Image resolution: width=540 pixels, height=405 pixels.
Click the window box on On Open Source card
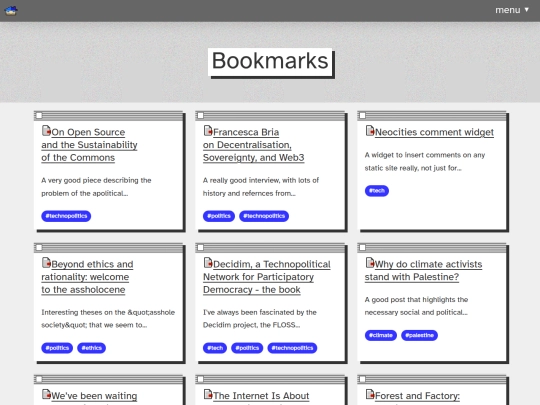39,115
